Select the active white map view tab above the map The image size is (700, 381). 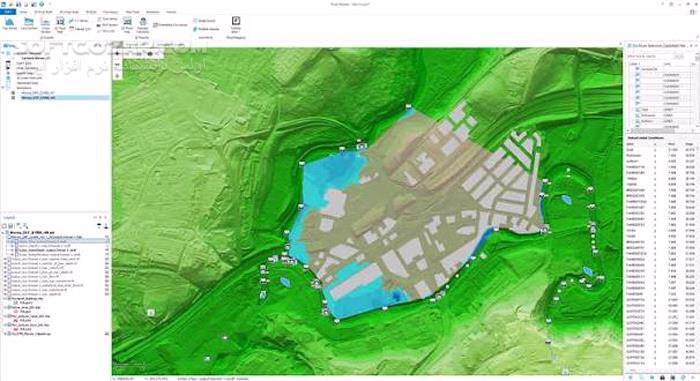137,45
